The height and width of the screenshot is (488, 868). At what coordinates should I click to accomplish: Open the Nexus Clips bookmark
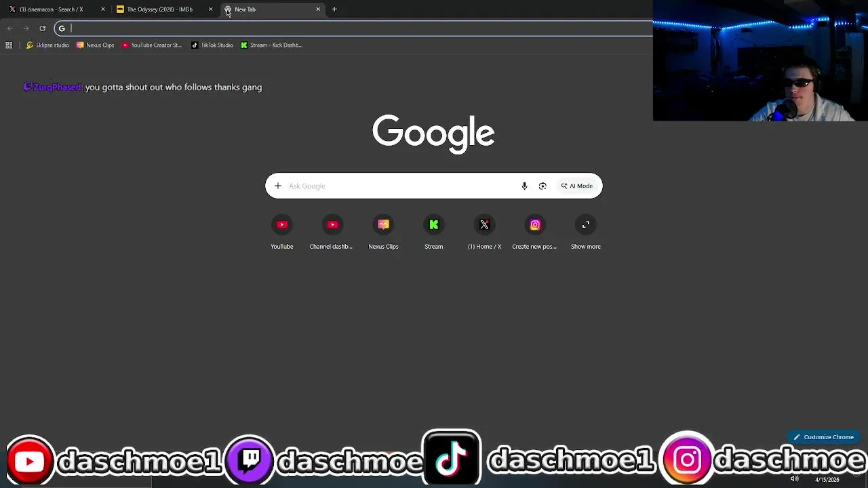click(x=95, y=45)
